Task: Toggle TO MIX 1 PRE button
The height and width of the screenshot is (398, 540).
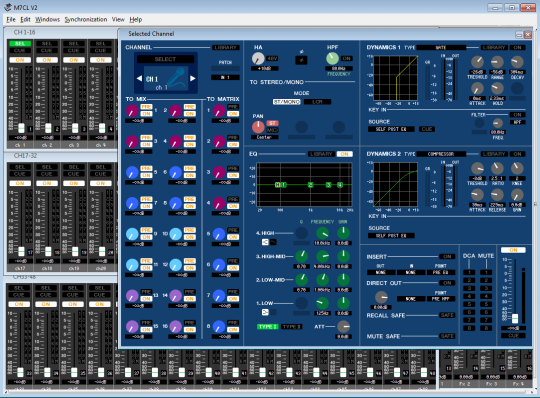Action: tap(146, 107)
